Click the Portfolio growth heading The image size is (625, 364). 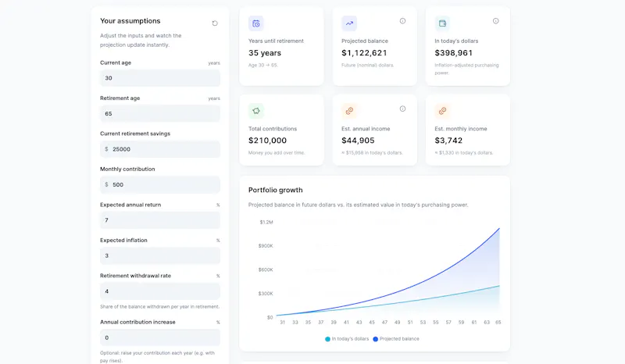(276, 190)
